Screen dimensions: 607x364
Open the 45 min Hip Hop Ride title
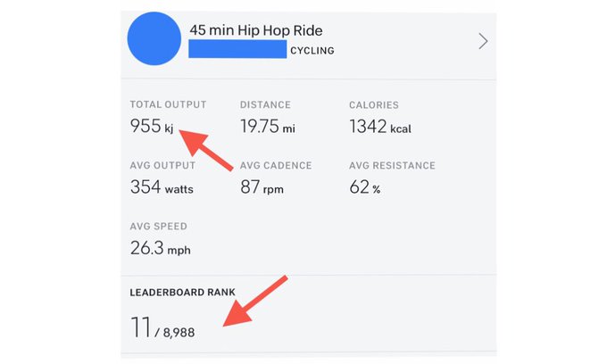click(x=256, y=30)
